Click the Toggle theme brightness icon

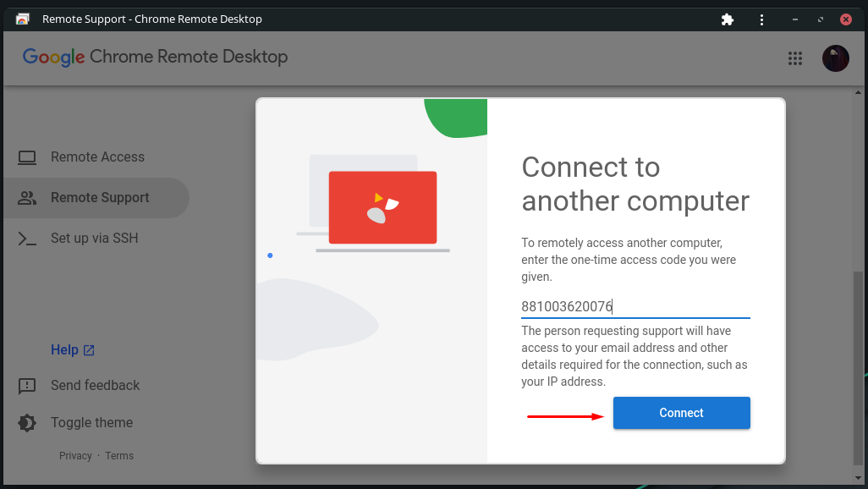point(27,422)
